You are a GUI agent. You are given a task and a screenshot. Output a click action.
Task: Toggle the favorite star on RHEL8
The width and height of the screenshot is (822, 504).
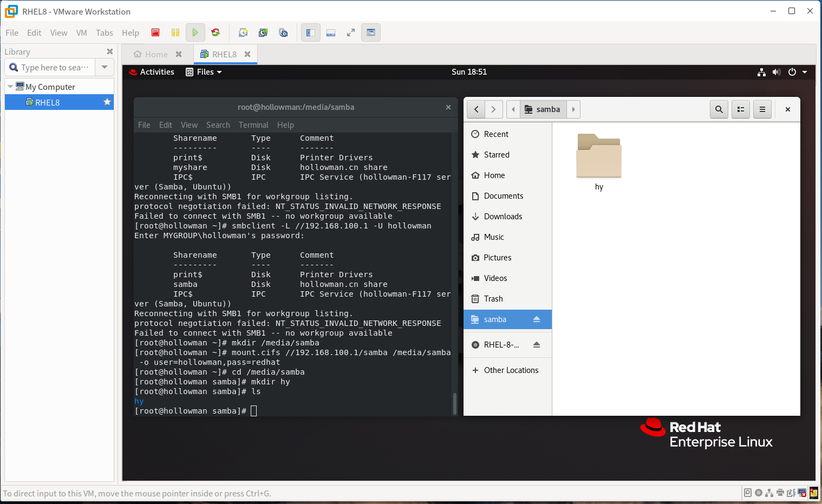[x=107, y=102]
